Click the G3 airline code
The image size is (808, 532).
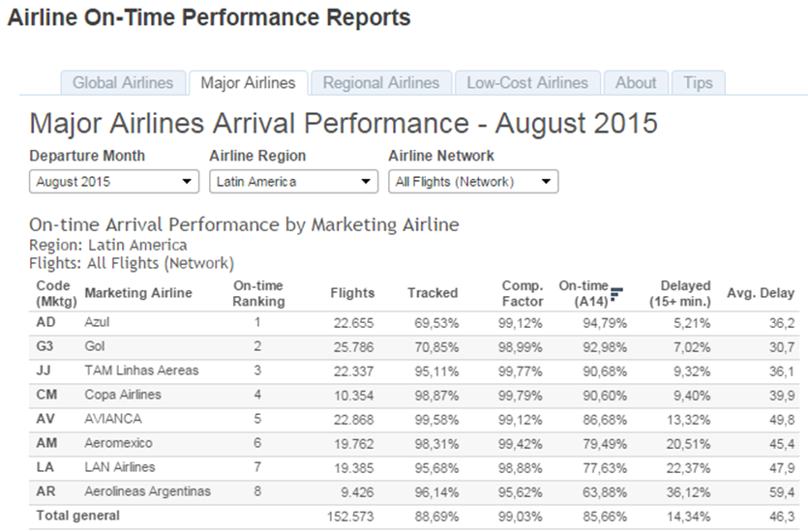tap(45, 346)
